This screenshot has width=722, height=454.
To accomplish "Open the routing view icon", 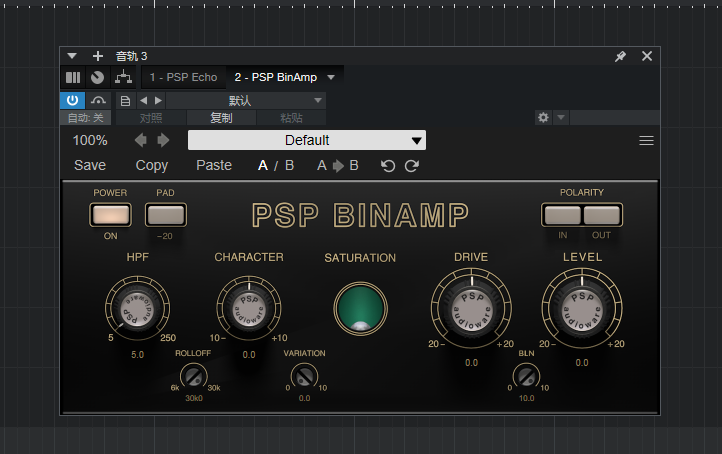I will click(123, 77).
